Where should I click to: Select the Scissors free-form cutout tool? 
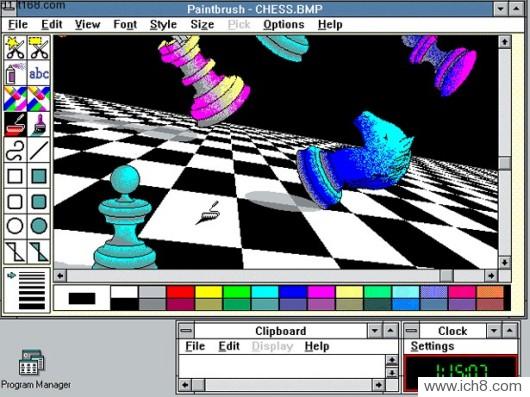click(x=15, y=48)
